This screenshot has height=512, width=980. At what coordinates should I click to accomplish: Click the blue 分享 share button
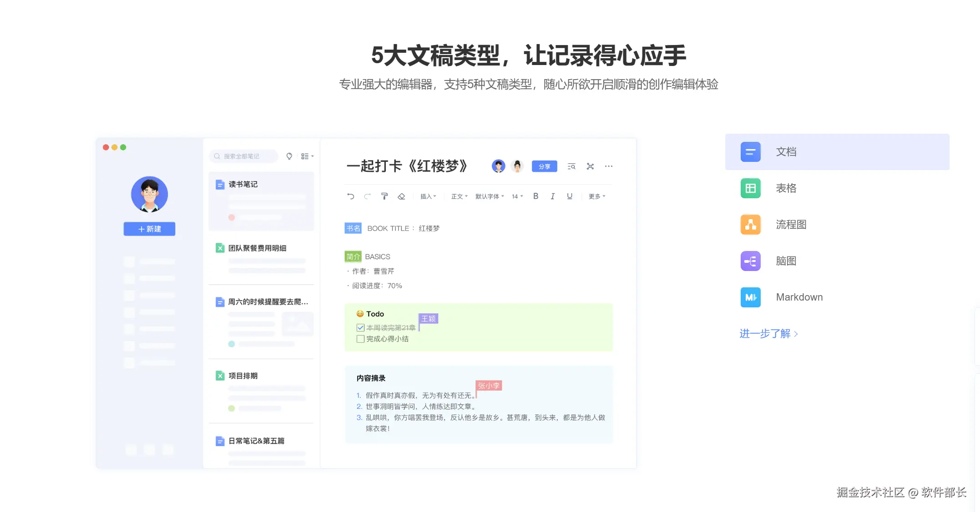click(x=544, y=166)
